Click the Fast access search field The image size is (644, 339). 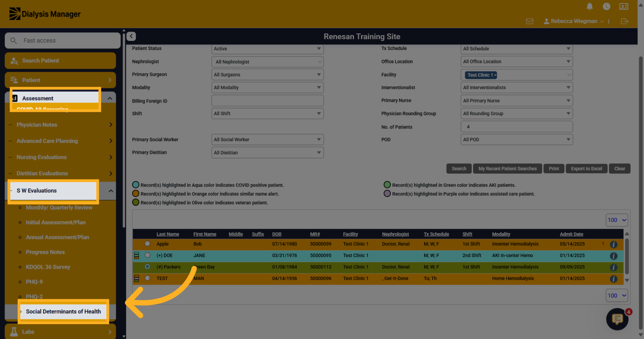(x=63, y=41)
